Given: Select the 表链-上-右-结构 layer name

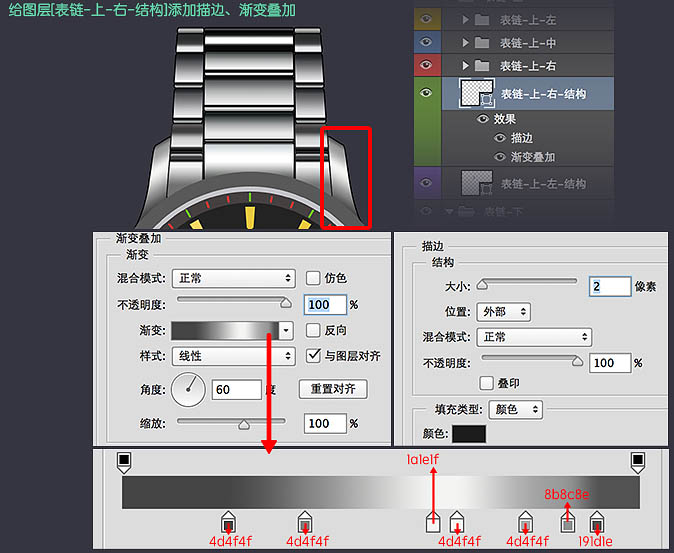Looking at the screenshot, I should click(543, 94).
